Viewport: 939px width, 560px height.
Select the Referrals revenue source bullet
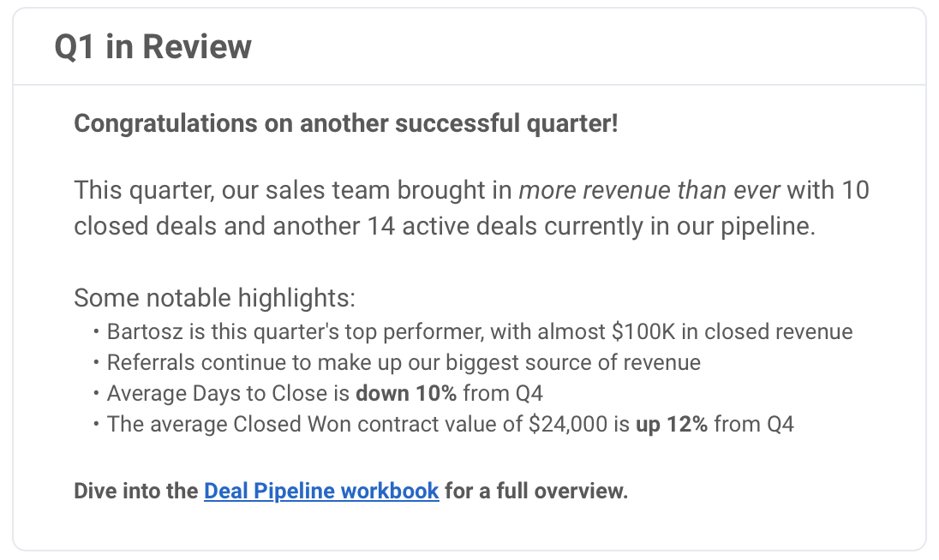coord(404,362)
